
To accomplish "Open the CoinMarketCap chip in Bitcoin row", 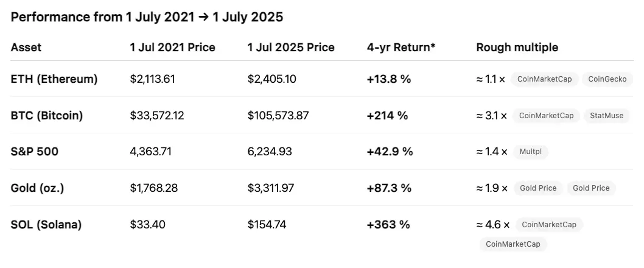I will coord(546,116).
